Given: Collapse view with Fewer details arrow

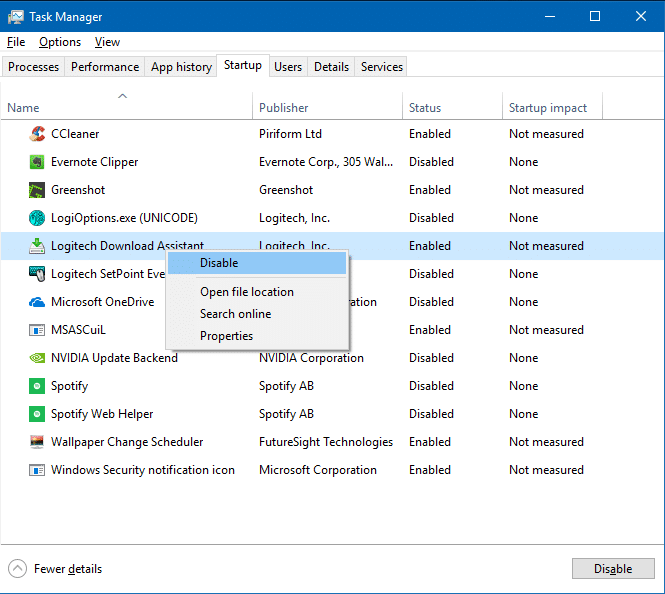Looking at the screenshot, I should 17,569.
